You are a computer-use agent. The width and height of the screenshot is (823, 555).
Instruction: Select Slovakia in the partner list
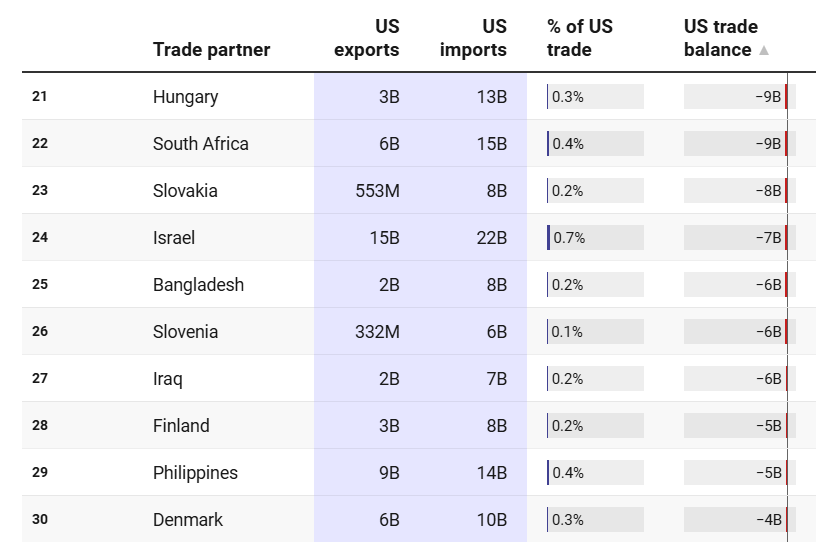click(x=185, y=191)
